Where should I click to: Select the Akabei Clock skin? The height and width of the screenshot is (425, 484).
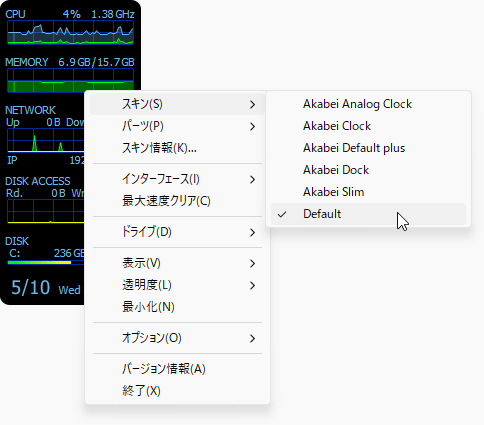point(368,126)
